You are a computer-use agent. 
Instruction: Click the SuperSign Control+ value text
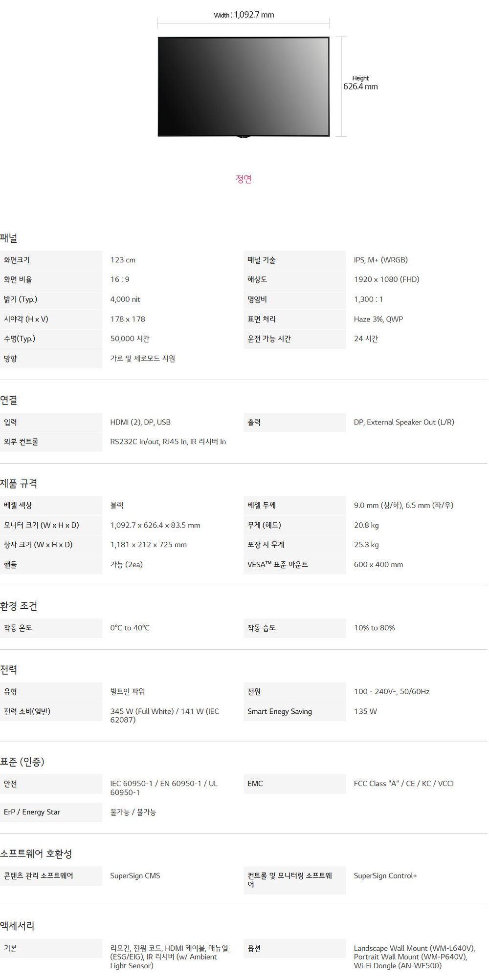385,876
